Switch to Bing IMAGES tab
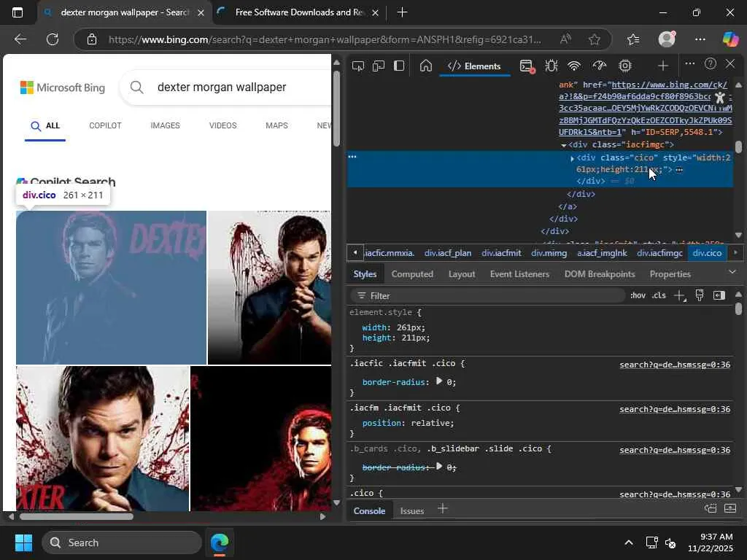 coord(166,125)
